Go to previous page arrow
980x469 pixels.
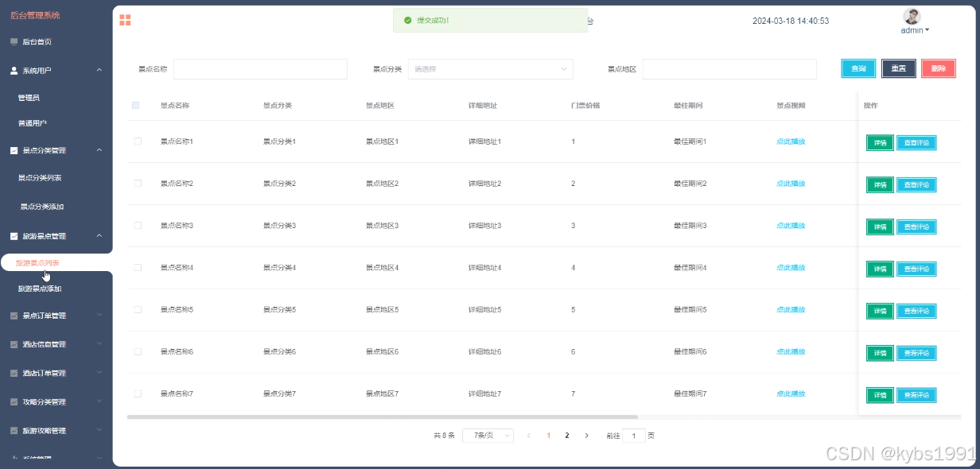point(528,436)
